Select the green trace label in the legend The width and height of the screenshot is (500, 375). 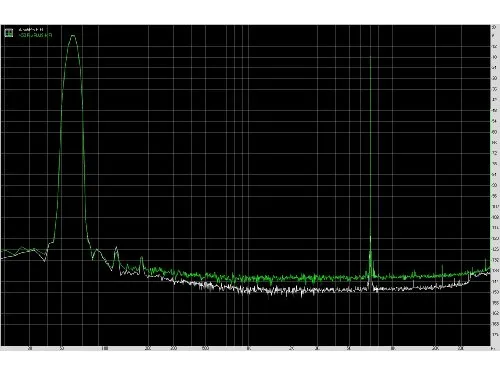click(x=35, y=35)
